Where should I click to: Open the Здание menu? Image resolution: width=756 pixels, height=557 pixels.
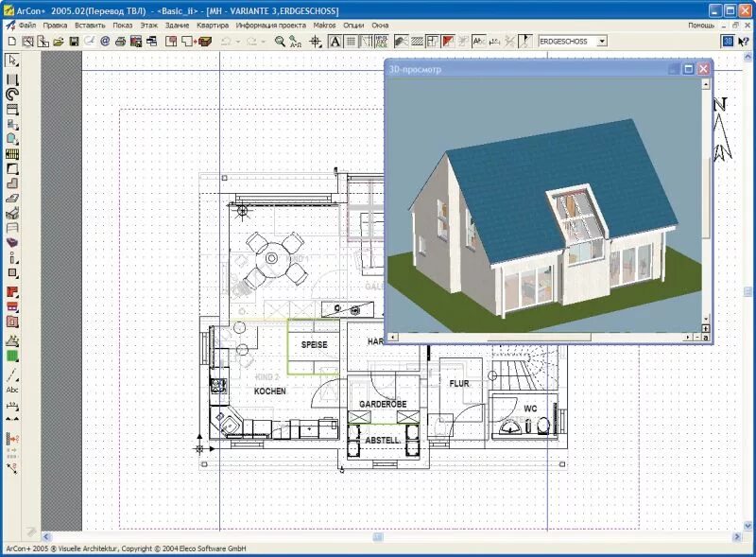(x=177, y=26)
